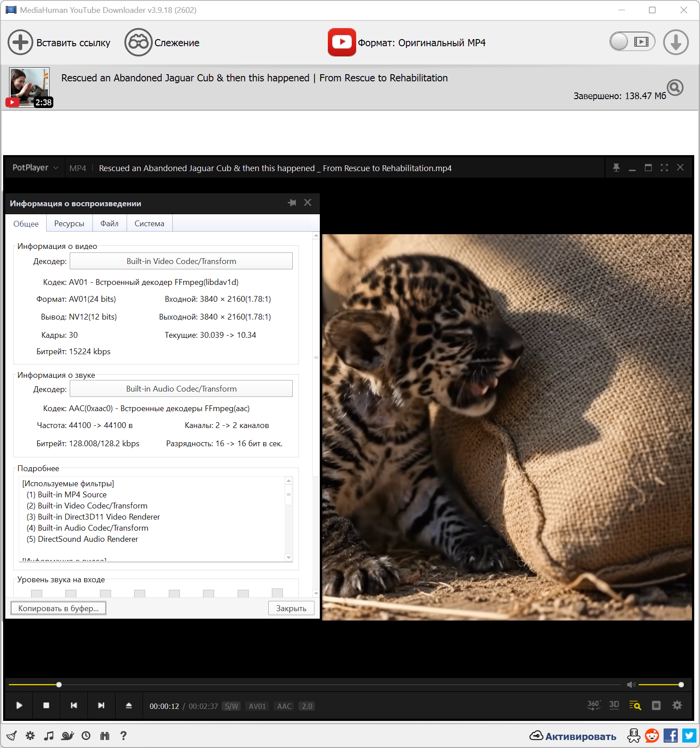This screenshot has width=700, height=748.
Task: Open the PotPlayer main menu dropdown
Action: click(x=35, y=168)
